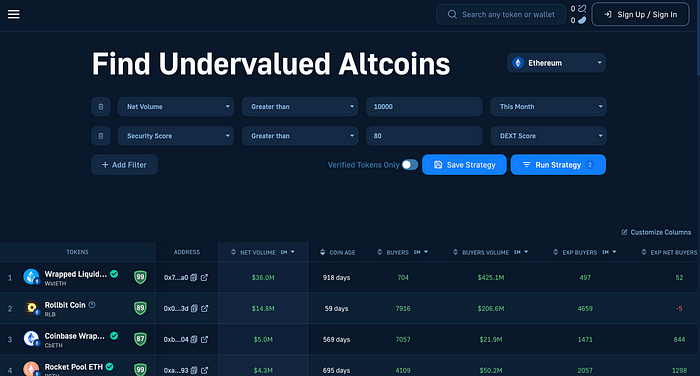This screenshot has width=700, height=376.
Task: Open Rollbit Coin token name
Action: (x=65, y=305)
